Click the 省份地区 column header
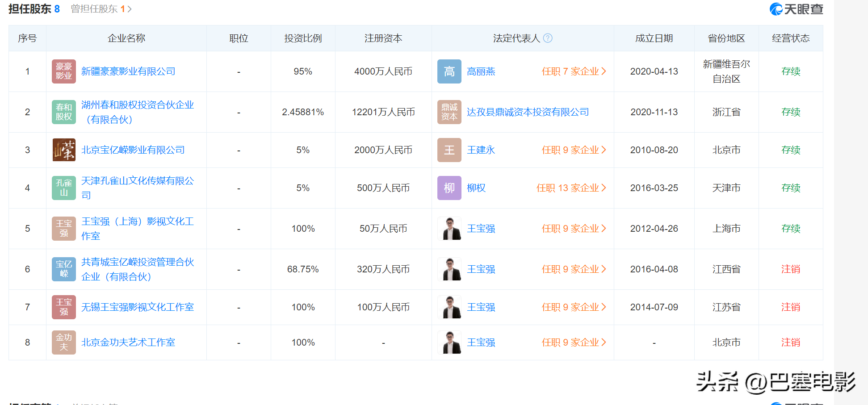The height and width of the screenshot is (405, 868). click(726, 38)
